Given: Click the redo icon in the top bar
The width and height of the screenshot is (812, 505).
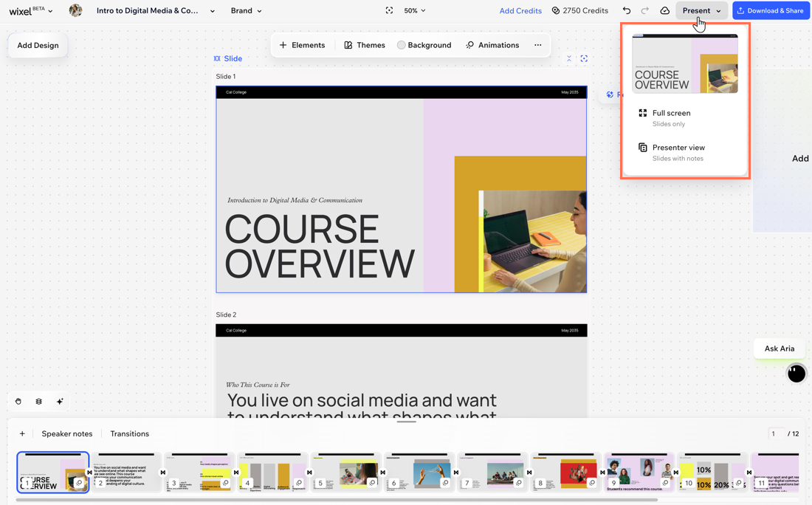Looking at the screenshot, I should 644,10.
